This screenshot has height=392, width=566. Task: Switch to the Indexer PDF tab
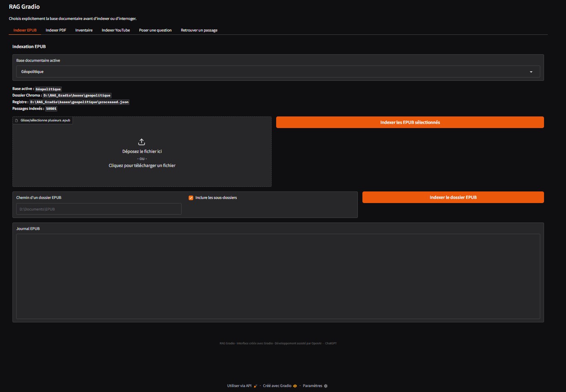pos(56,30)
